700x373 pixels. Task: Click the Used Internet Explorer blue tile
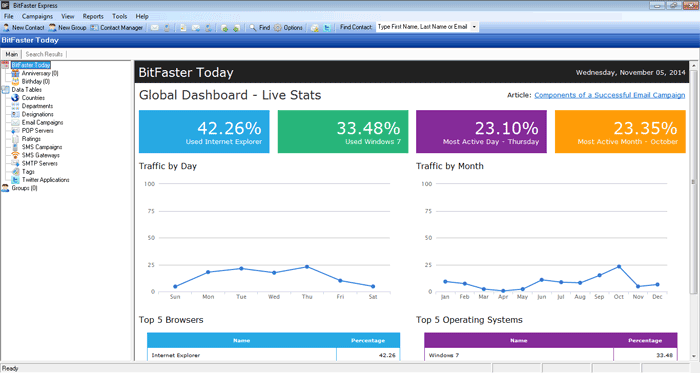click(204, 132)
